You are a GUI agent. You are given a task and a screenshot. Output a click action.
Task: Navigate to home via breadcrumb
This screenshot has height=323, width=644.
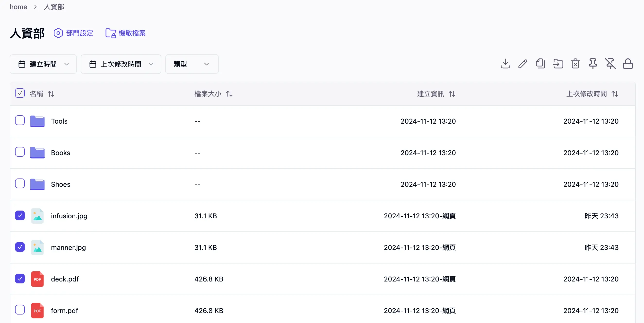point(18,7)
